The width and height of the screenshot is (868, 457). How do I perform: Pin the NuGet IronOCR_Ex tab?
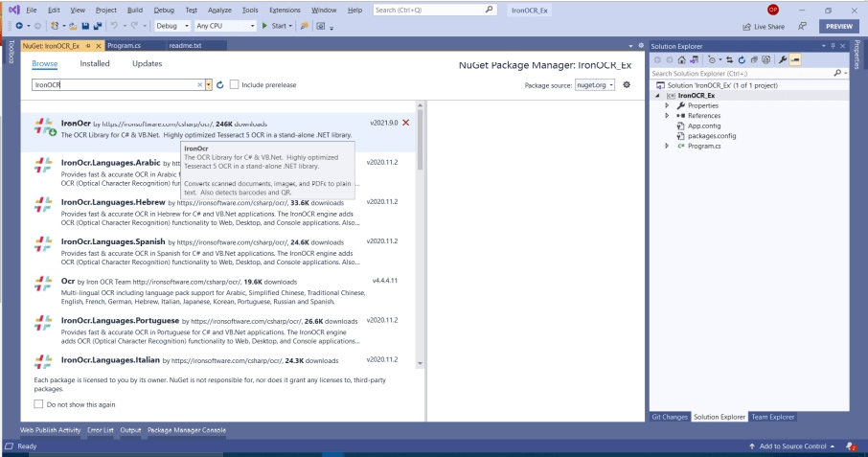(88, 46)
